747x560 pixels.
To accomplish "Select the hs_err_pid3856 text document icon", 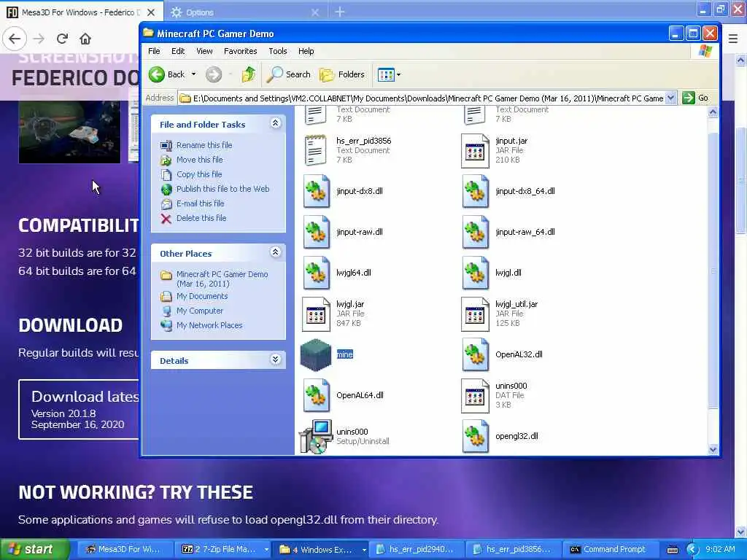I will (315, 150).
